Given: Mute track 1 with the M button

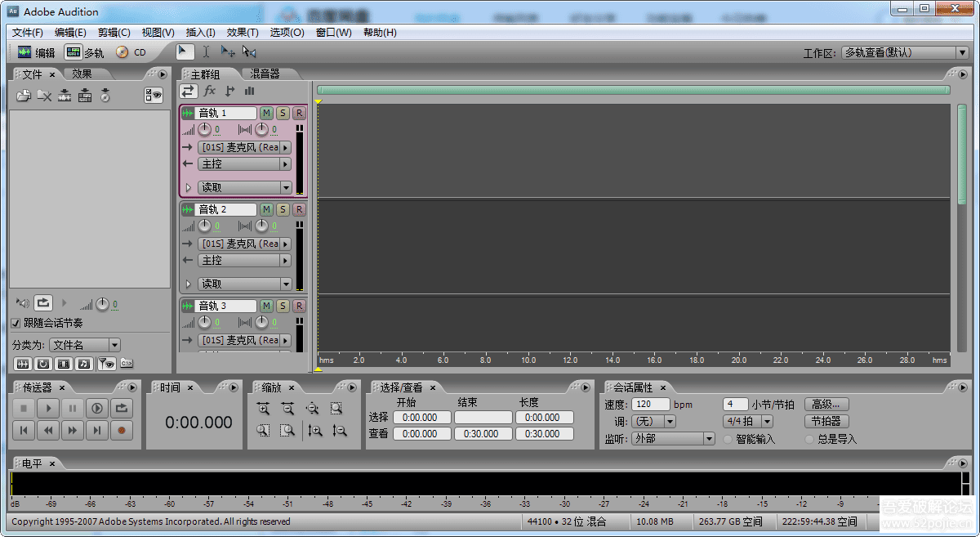Looking at the screenshot, I should pyautogui.click(x=266, y=113).
